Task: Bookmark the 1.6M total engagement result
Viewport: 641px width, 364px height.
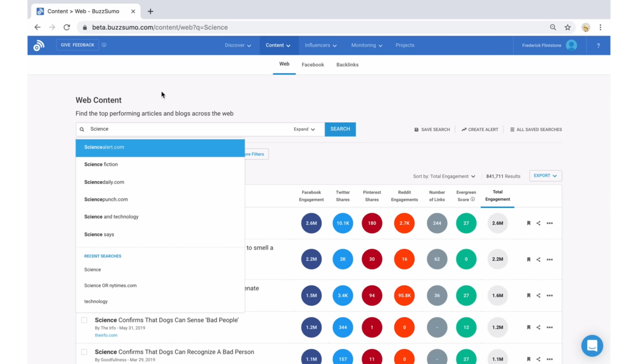Action: tap(528, 295)
